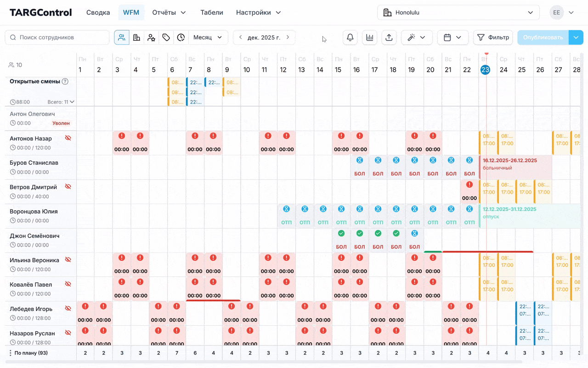Click the Опубликовать button
This screenshot has height=368, width=588.
click(543, 37)
